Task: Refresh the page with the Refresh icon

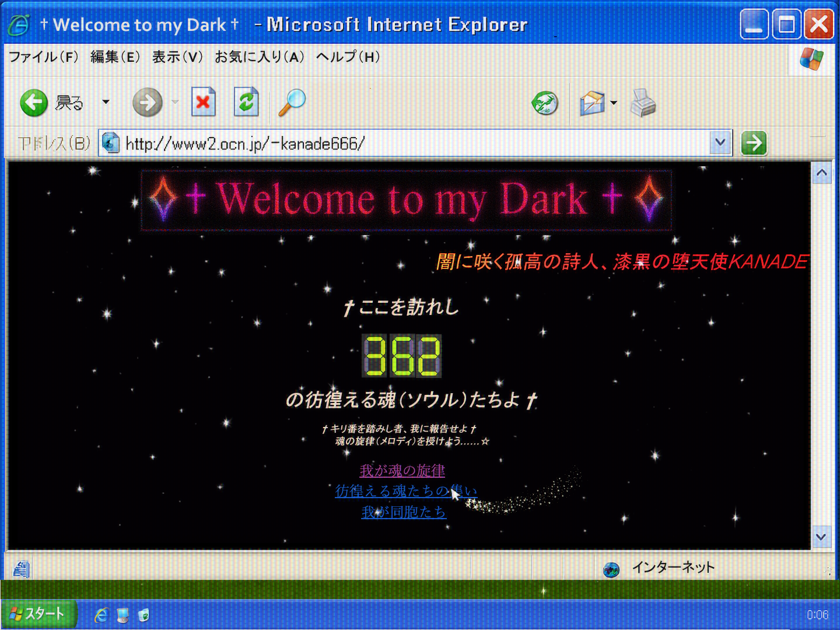Action: (246, 103)
